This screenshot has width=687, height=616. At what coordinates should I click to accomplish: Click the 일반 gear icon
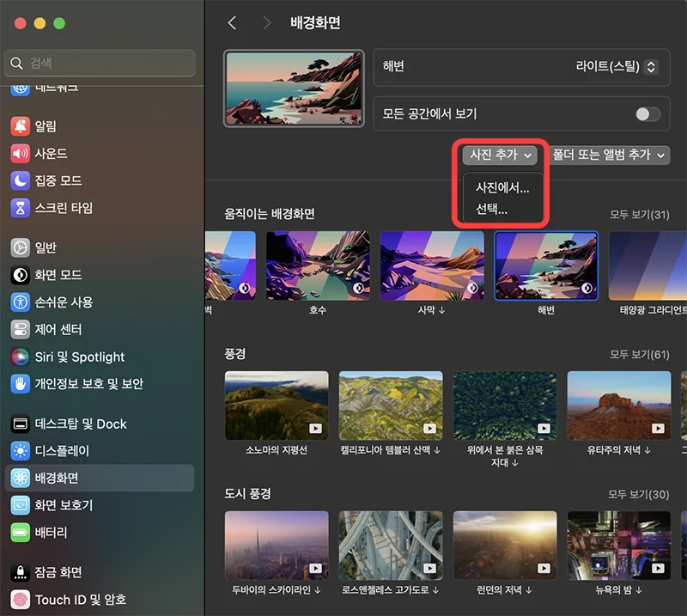20,247
